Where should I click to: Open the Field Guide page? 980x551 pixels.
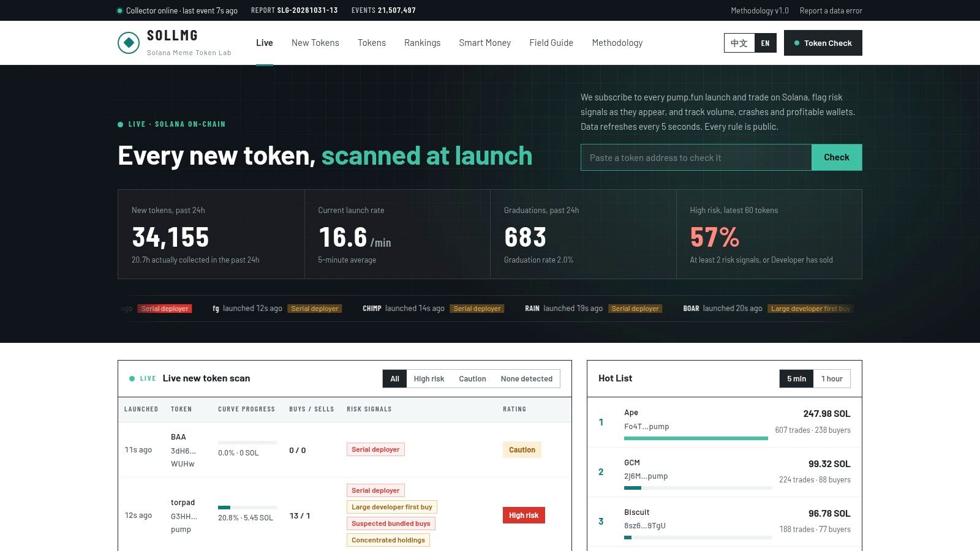[551, 43]
